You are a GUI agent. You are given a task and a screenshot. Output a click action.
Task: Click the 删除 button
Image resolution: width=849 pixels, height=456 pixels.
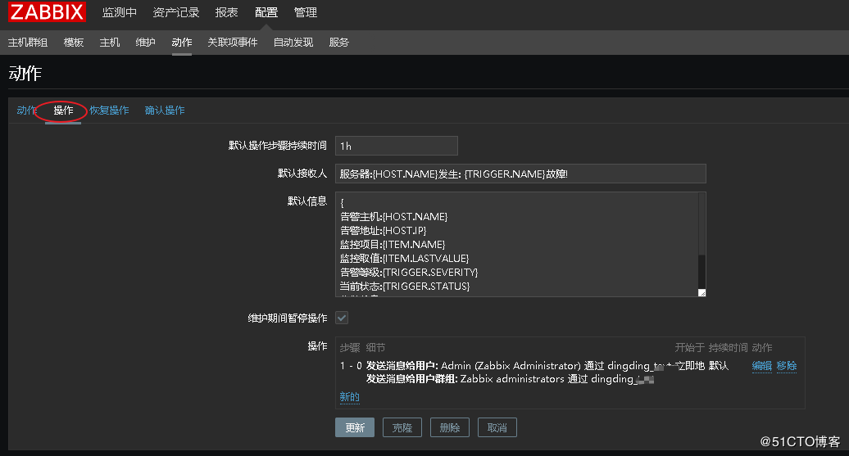coord(450,428)
